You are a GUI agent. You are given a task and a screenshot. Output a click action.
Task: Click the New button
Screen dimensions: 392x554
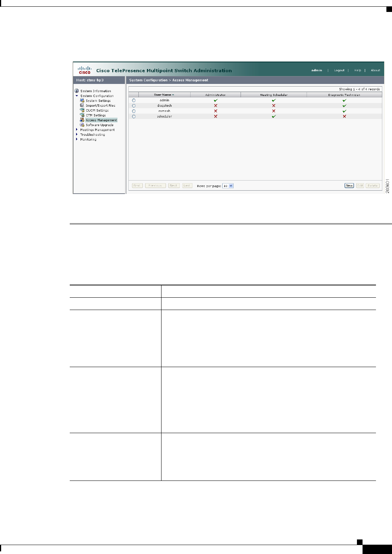349,185
